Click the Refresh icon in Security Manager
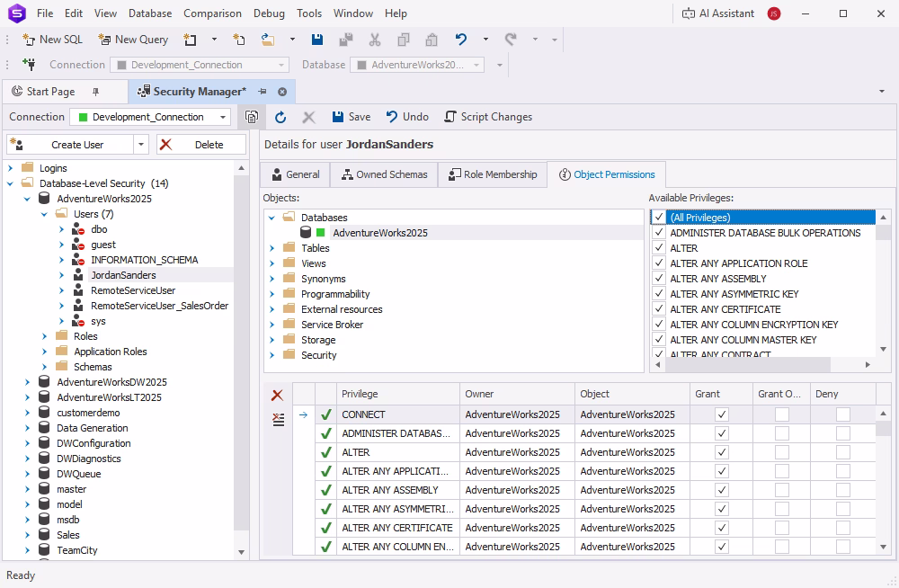The image size is (899, 588). pos(280,117)
